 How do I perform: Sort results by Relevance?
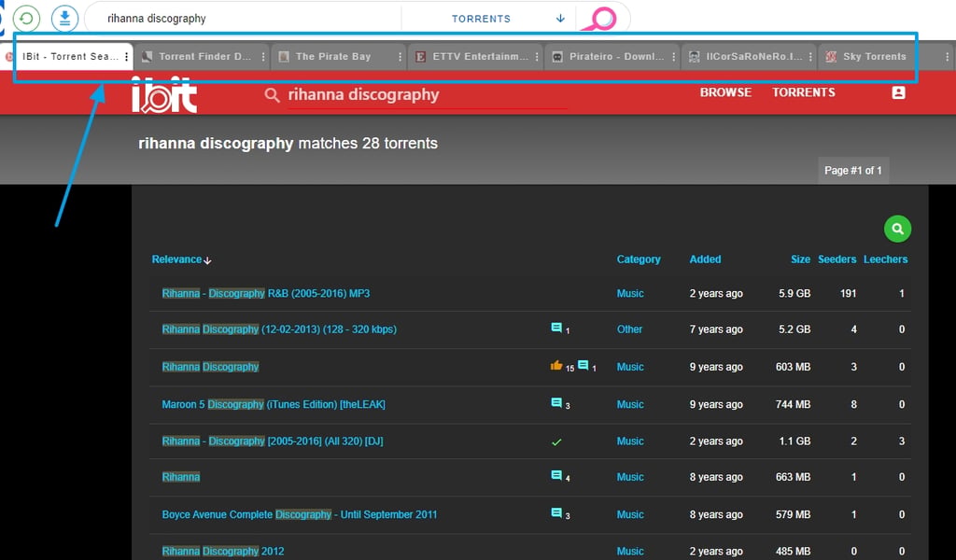pos(181,259)
